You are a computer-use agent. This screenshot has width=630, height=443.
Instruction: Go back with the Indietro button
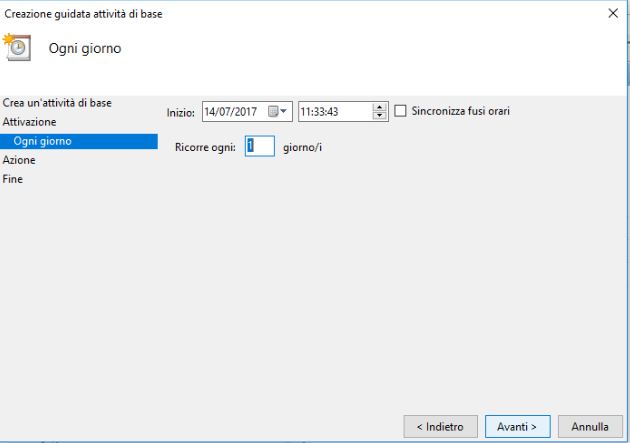pyautogui.click(x=440, y=427)
